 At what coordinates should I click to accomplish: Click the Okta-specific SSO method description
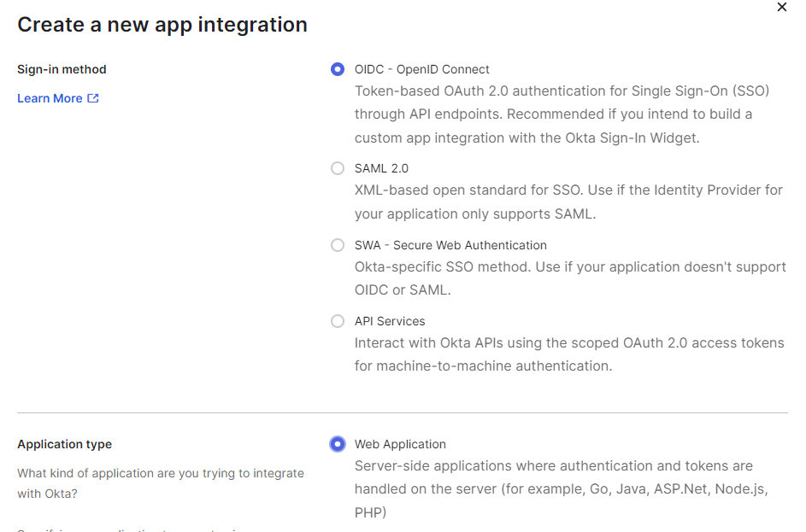coord(571,278)
